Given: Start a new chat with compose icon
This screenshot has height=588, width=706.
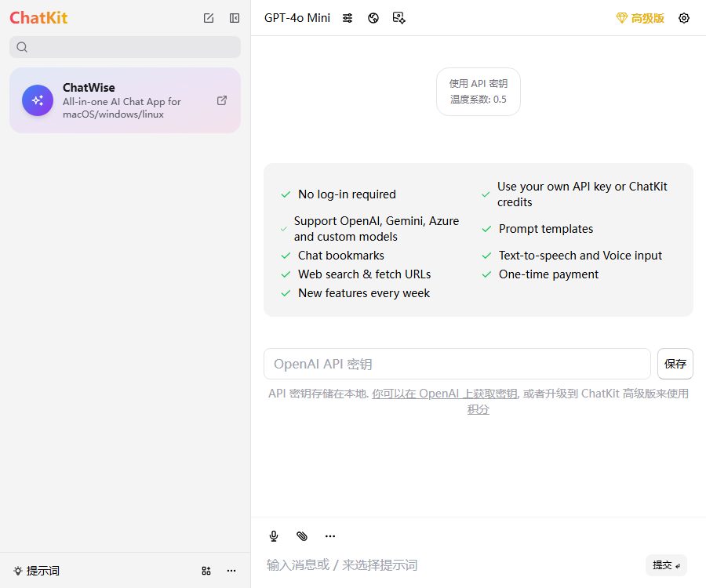Looking at the screenshot, I should [x=209, y=18].
